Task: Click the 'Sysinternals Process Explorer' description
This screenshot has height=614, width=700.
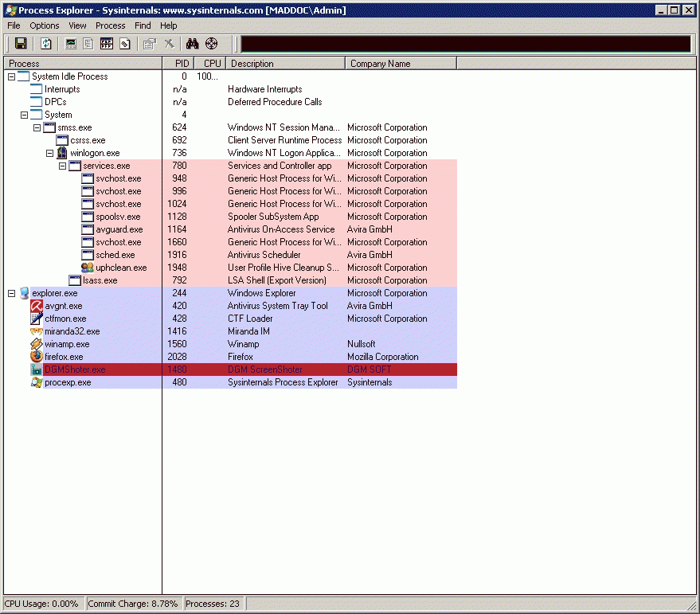Action: (283, 382)
